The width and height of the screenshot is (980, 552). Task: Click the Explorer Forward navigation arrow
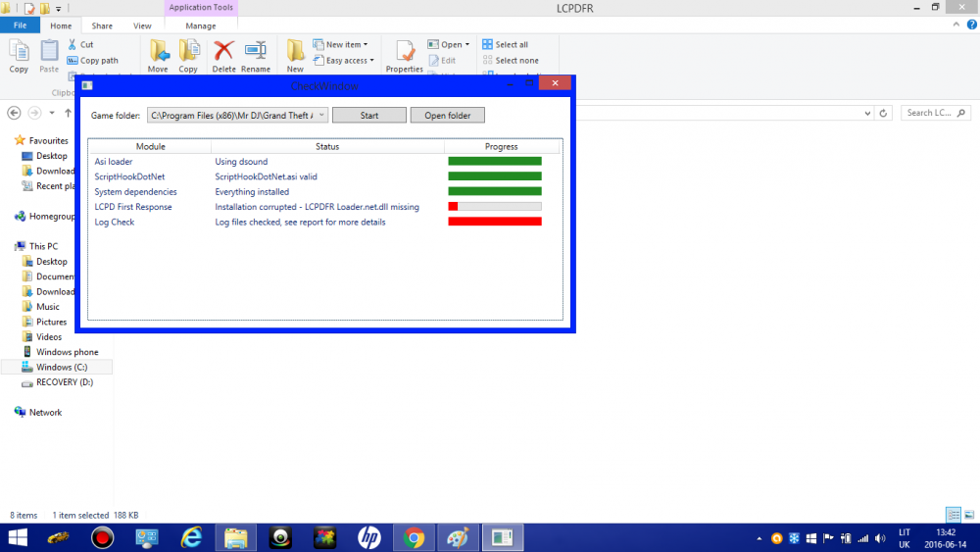34,113
